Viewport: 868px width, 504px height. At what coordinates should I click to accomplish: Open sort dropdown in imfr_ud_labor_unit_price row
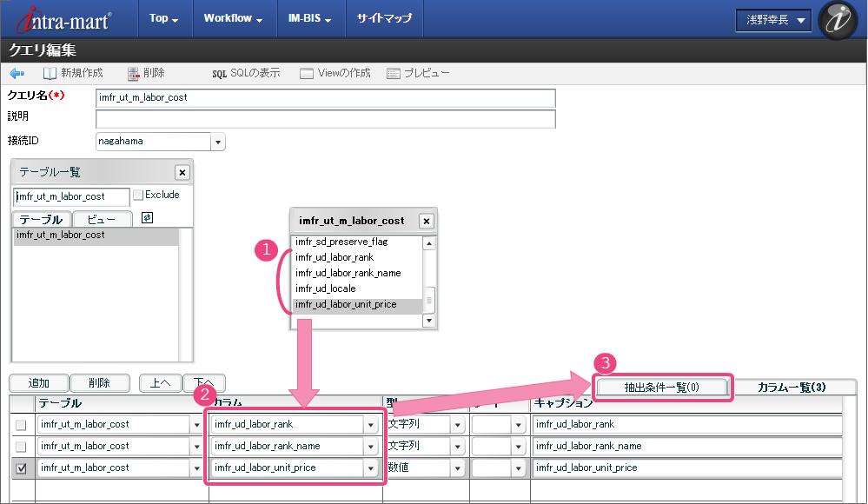click(x=518, y=468)
